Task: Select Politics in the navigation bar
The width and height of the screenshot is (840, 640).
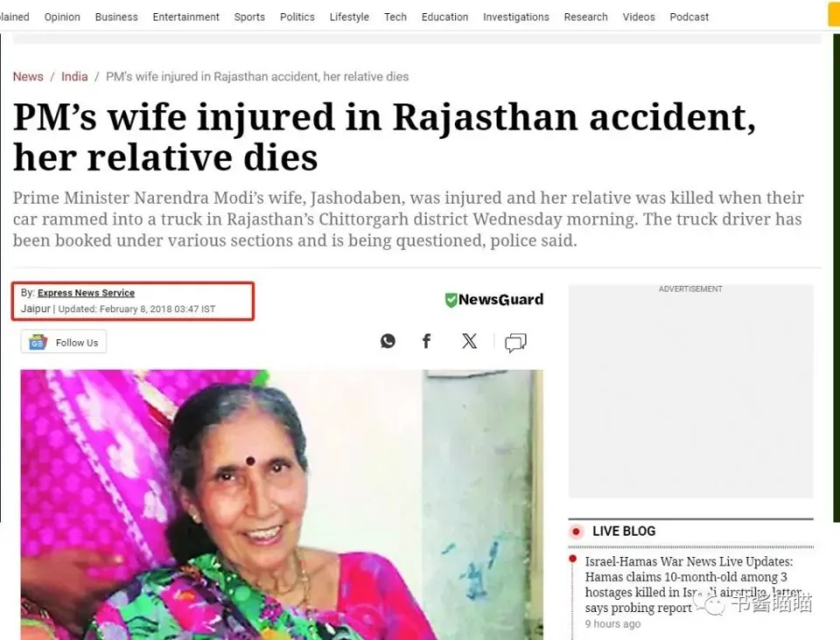Action: tap(297, 17)
